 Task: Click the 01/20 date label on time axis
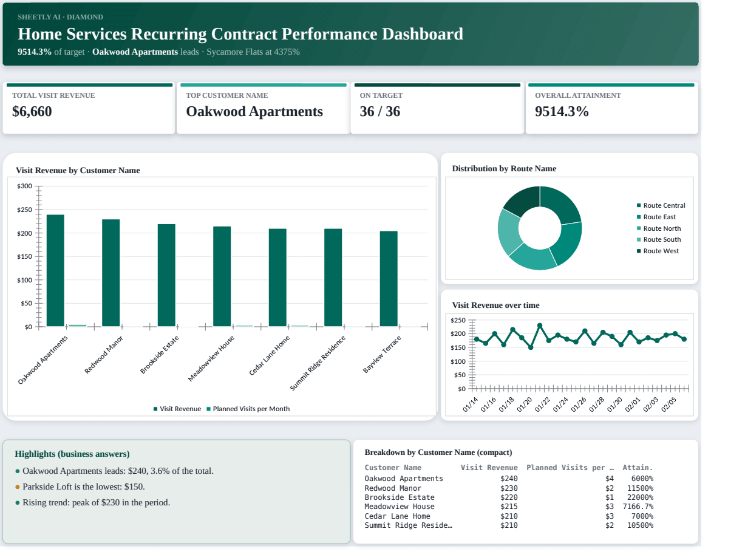[x=525, y=405]
